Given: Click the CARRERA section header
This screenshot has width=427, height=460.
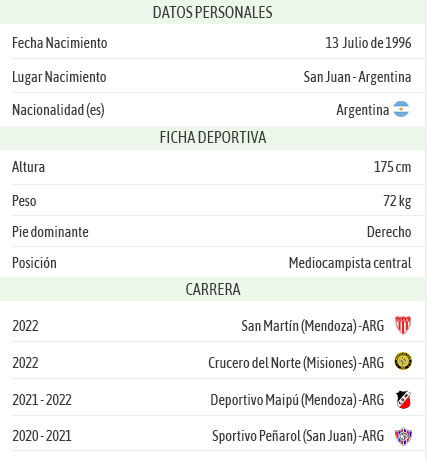Looking at the screenshot, I should tap(213, 289).
